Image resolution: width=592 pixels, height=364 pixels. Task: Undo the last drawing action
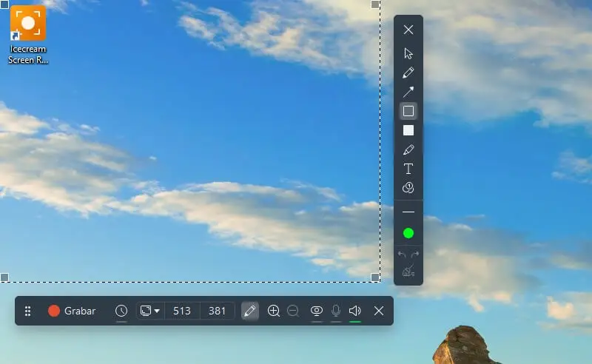[x=402, y=255]
